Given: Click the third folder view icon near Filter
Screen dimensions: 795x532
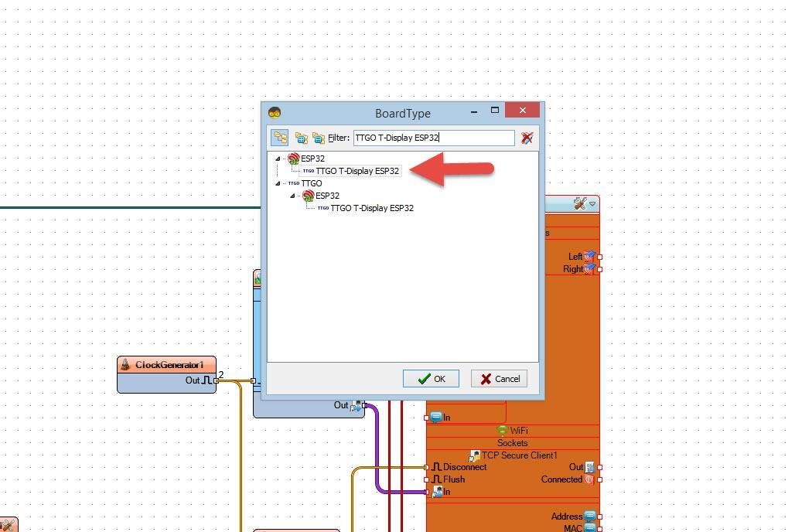Looking at the screenshot, I should click(x=319, y=138).
